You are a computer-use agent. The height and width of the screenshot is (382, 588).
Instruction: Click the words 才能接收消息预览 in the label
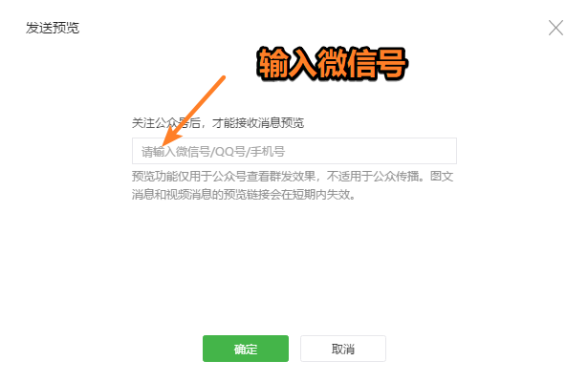tap(258, 123)
